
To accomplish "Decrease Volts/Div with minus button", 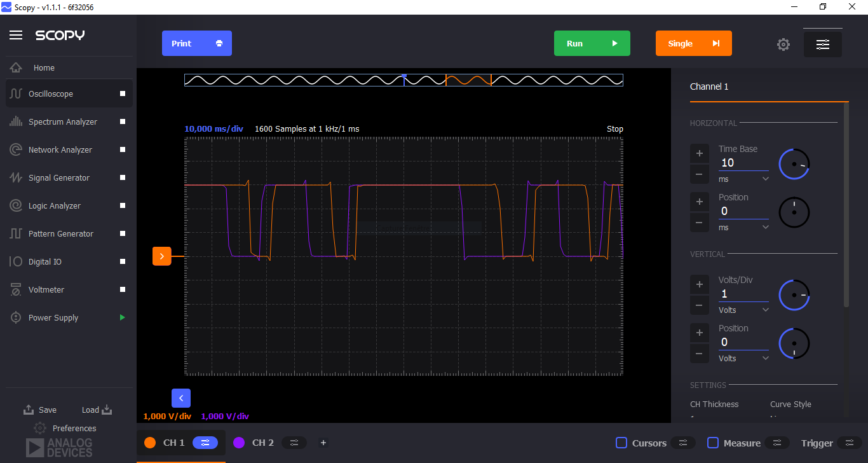I will [x=699, y=305].
